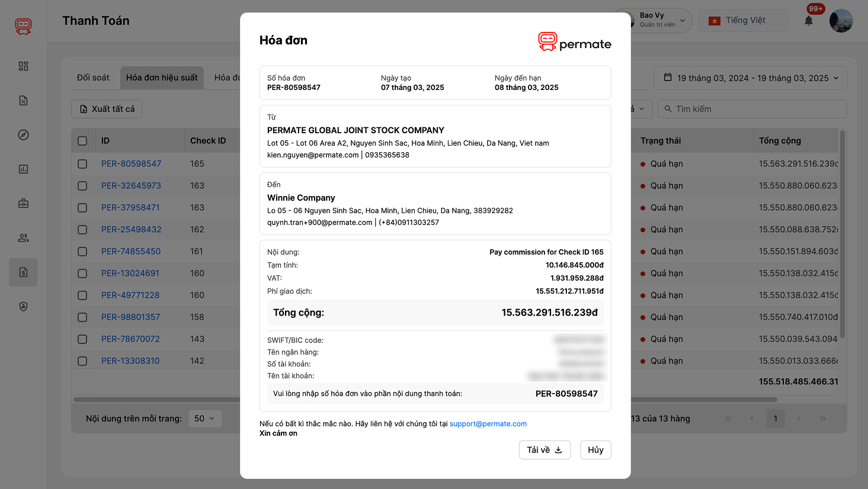Tick the checkbox for PER-25498432 row
Viewport: 868px width, 489px height.
click(x=82, y=230)
